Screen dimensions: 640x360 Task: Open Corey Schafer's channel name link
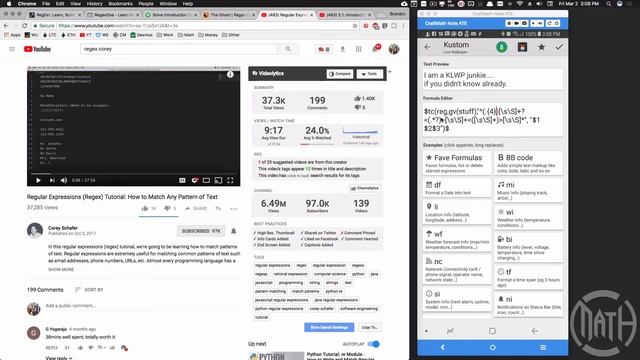pyautogui.click(x=63, y=228)
